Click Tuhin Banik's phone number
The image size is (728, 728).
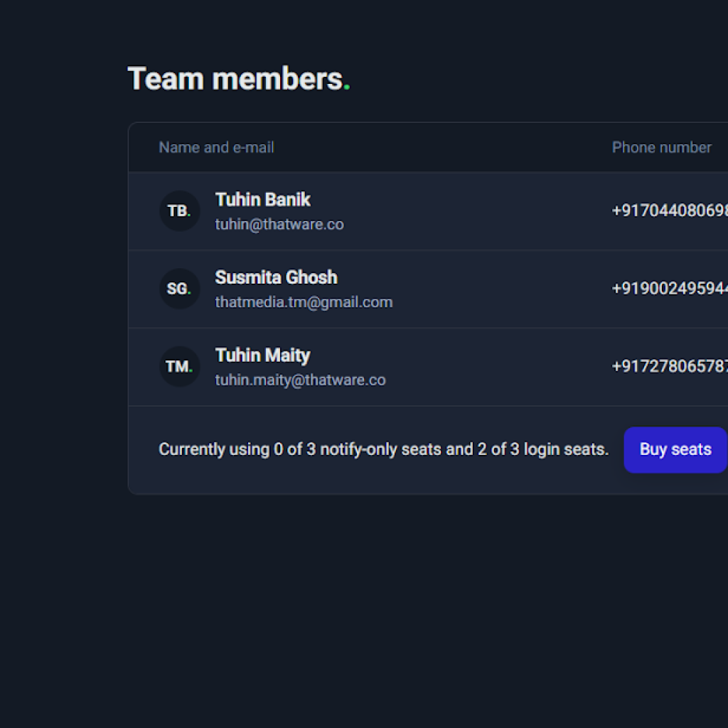click(669, 211)
